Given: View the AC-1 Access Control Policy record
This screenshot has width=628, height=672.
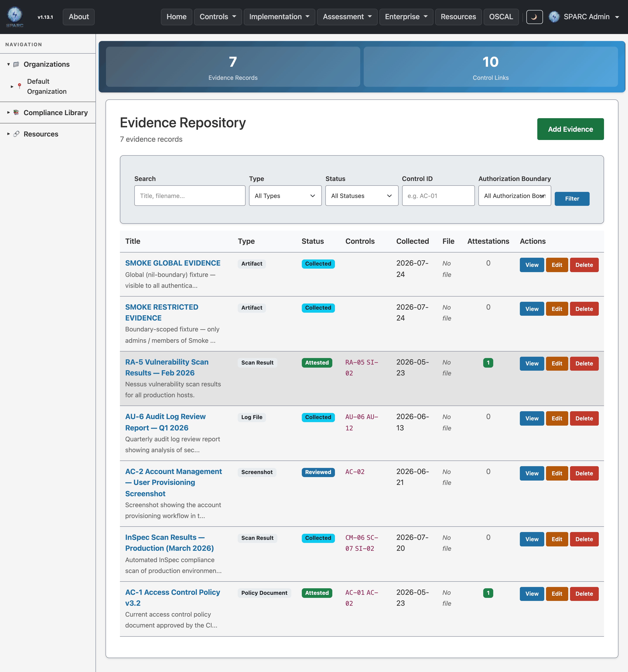Looking at the screenshot, I should pos(532,594).
